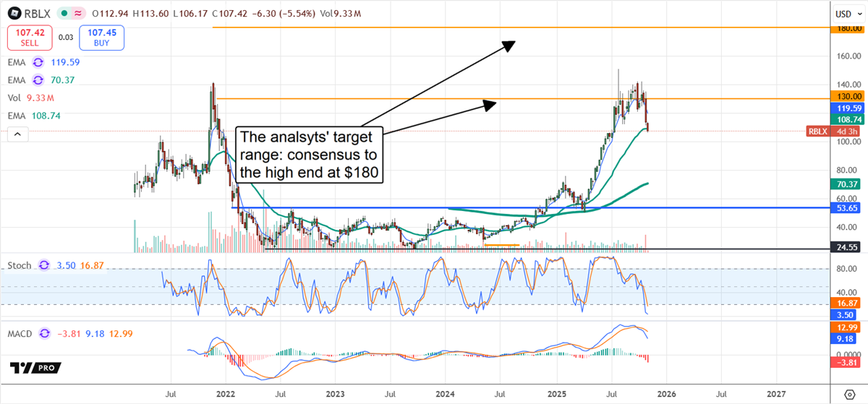This screenshot has width=868, height=404.
Task: Click the Stoch indicator refresh icon
Action: (x=43, y=266)
